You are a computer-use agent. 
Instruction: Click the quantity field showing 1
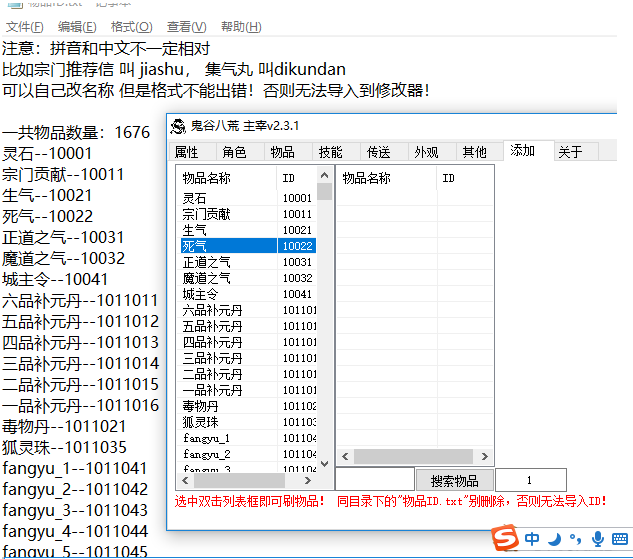click(x=530, y=480)
